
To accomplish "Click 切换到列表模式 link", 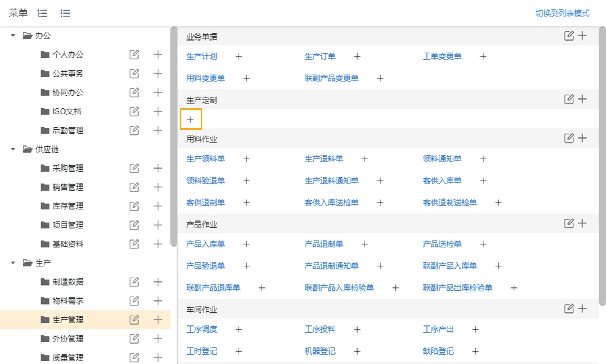I will [562, 13].
